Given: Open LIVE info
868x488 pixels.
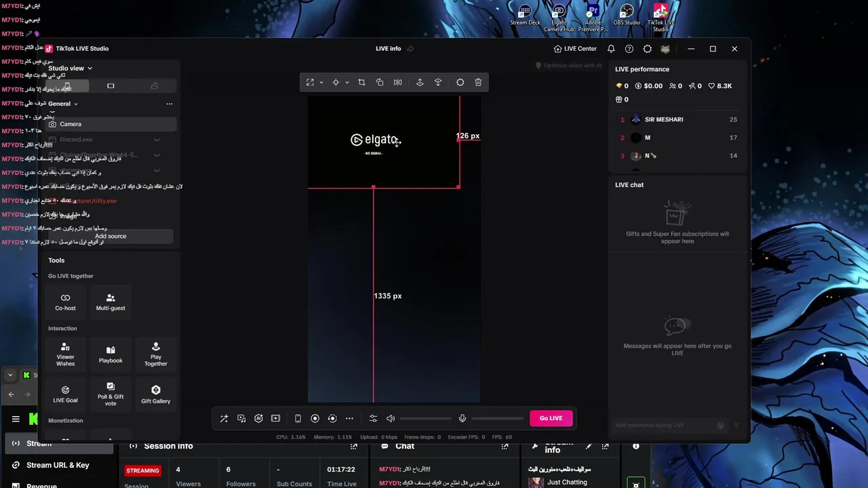Looking at the screenshot, I should [389, 49].
